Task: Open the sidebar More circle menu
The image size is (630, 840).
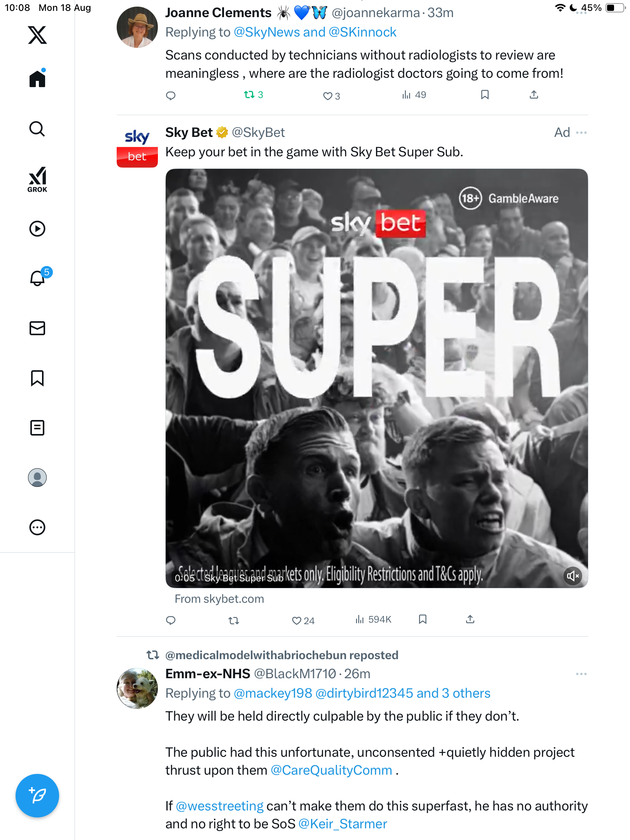Action: (37, 527)
